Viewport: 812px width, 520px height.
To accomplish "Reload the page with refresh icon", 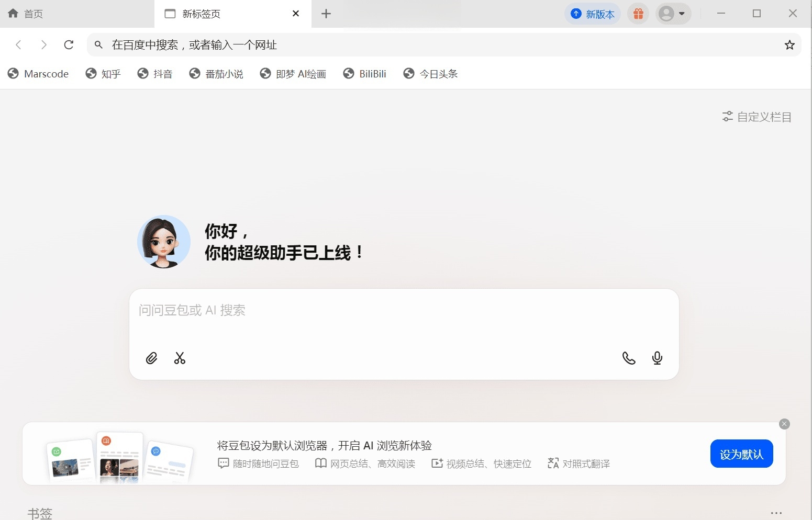I will pyautogui.click(x=69, y=45).
